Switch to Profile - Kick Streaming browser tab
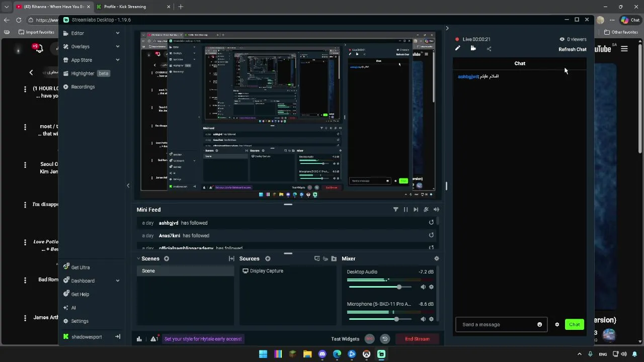This screenshot has width=644, height=362. tap(133, 7)
